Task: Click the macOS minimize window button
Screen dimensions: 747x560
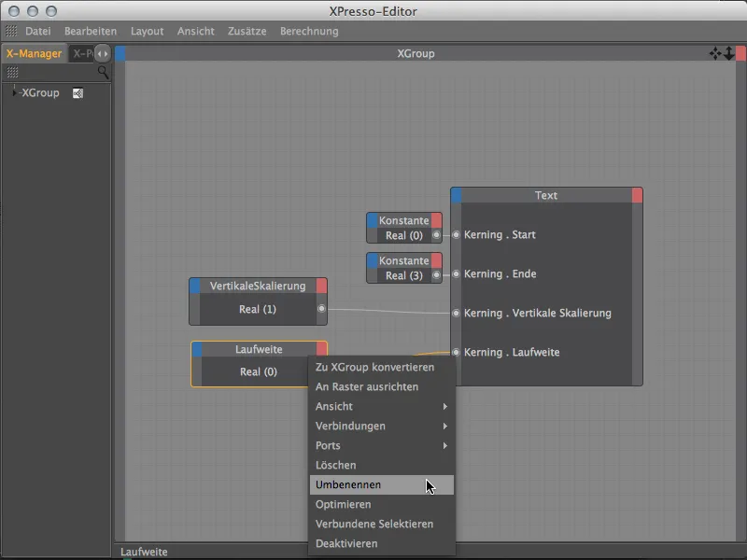Action: click(33, 11)
